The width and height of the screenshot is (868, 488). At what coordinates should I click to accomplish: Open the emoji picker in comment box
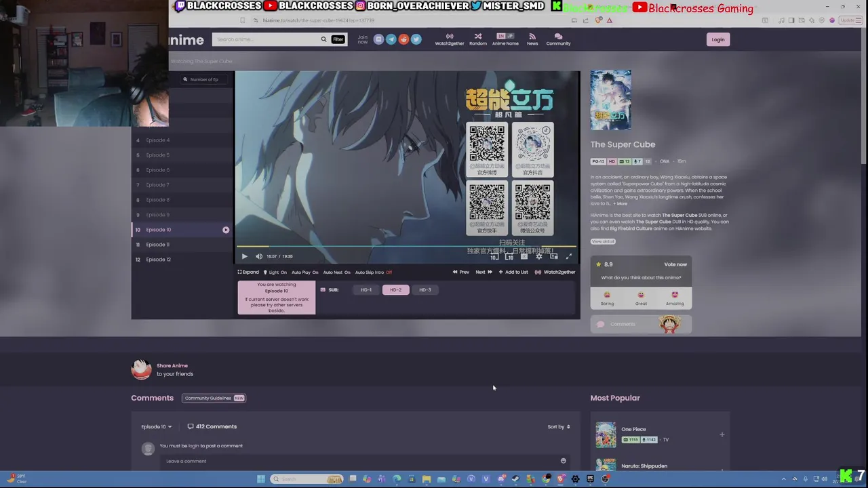(x=563, y=461)
